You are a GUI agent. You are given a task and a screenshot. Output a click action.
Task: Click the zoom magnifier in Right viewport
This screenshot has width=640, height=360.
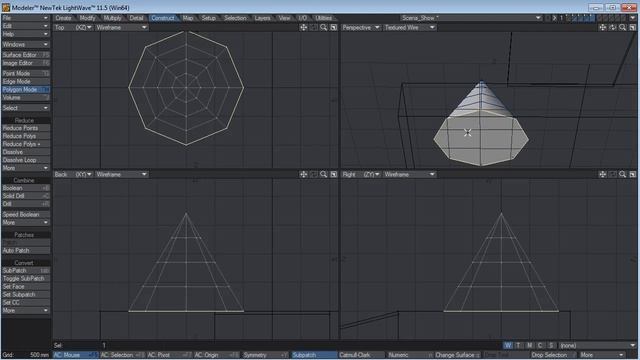click(622, 174)
